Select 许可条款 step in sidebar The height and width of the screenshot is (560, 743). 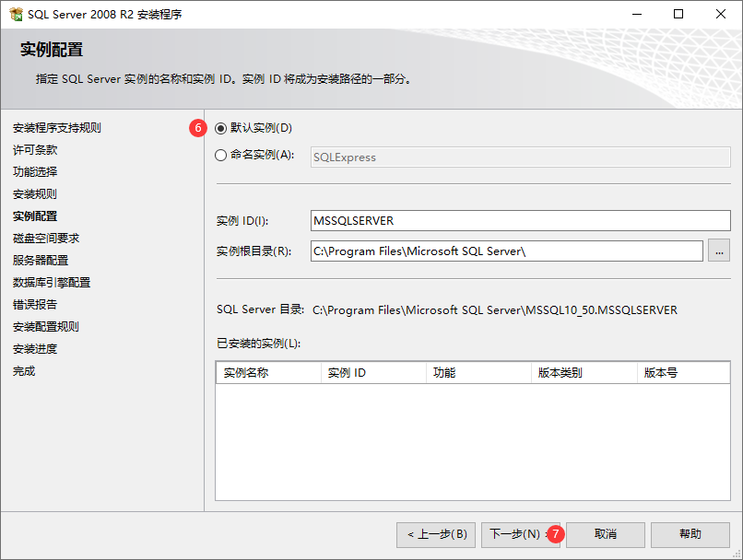coord(35,150)
